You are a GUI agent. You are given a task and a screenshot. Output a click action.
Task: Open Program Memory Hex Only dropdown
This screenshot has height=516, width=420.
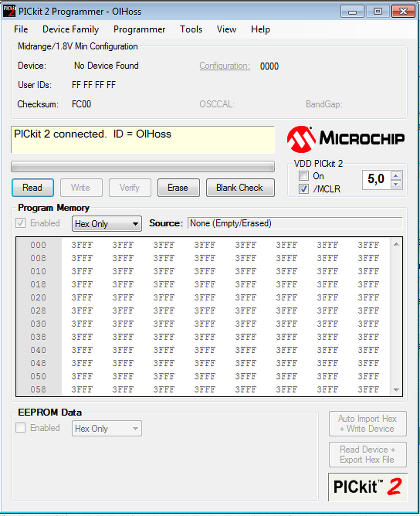pos(107,224)
